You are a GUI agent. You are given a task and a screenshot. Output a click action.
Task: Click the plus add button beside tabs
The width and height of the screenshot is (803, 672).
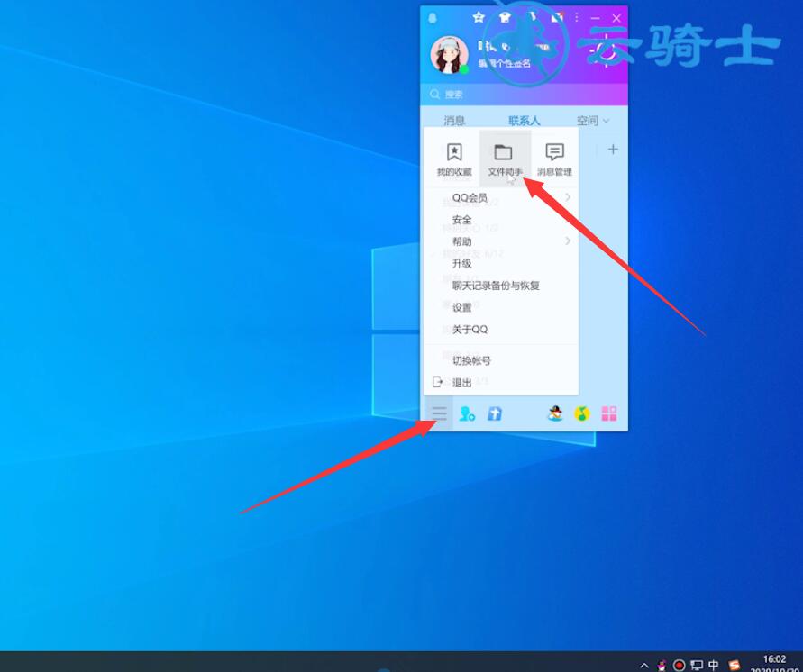coord(613,150)
